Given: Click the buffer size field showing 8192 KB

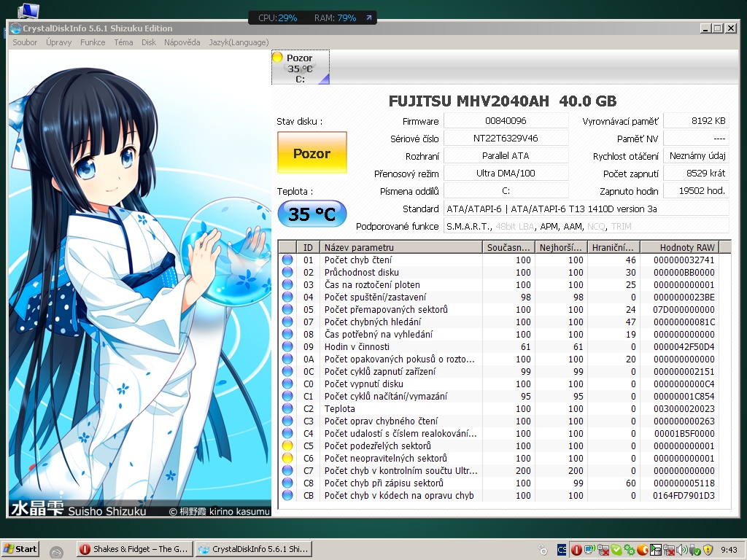Looking at the screenshot, I should pos(696,120).
